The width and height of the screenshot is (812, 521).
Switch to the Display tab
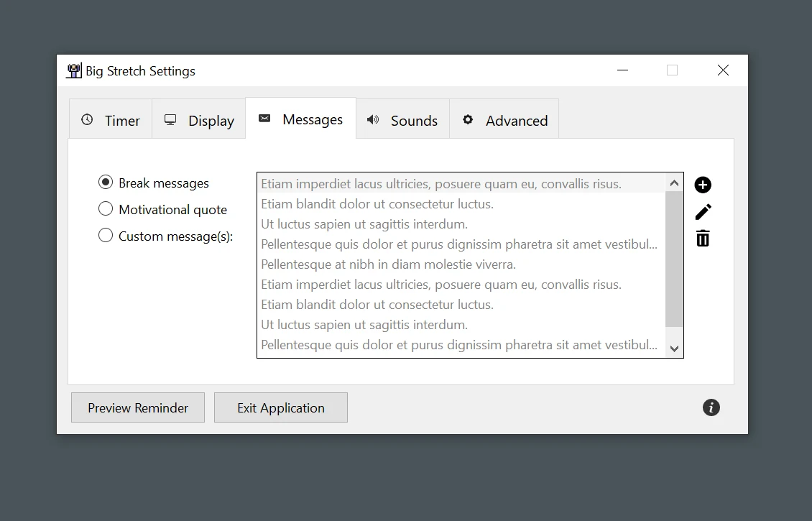pyautogui.click(x=199, y=119)
